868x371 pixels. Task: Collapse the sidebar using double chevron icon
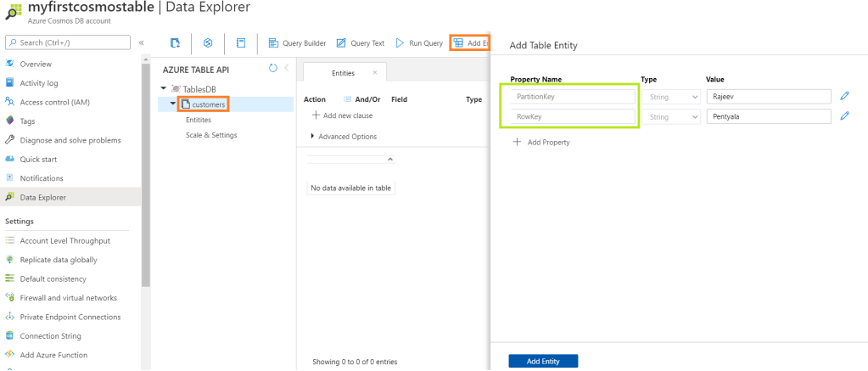tap(141, 42)
